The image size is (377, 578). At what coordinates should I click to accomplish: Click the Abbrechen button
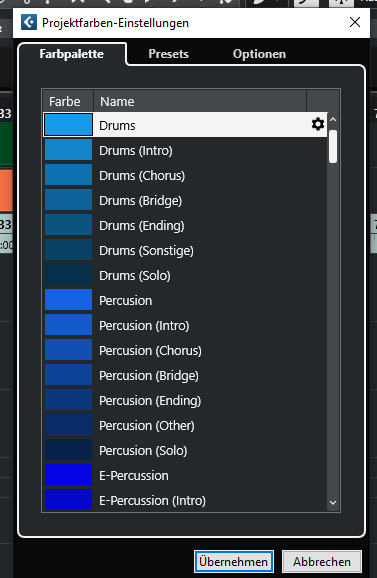(x=322, y=562)
